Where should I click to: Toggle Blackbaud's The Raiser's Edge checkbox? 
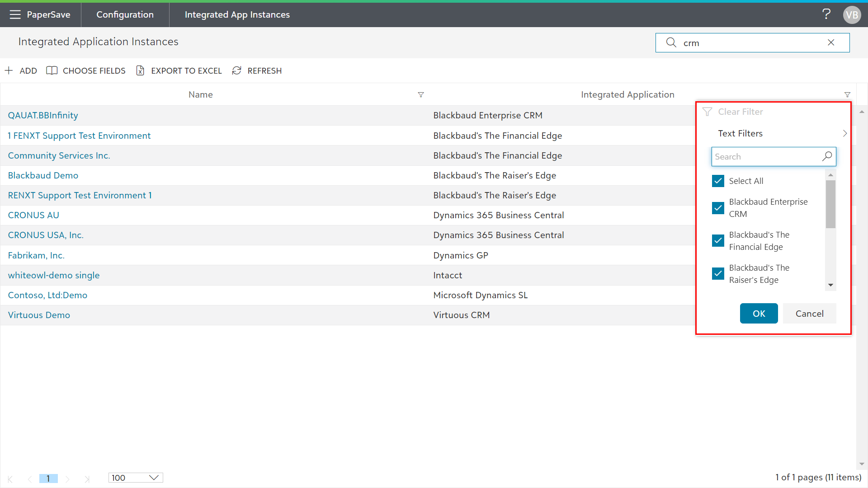718,274
